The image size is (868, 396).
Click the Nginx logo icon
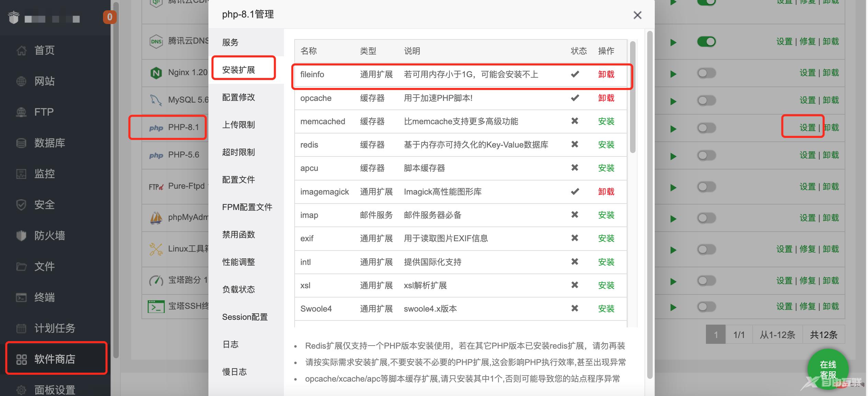pyautogui.click(x=156, y=73)
